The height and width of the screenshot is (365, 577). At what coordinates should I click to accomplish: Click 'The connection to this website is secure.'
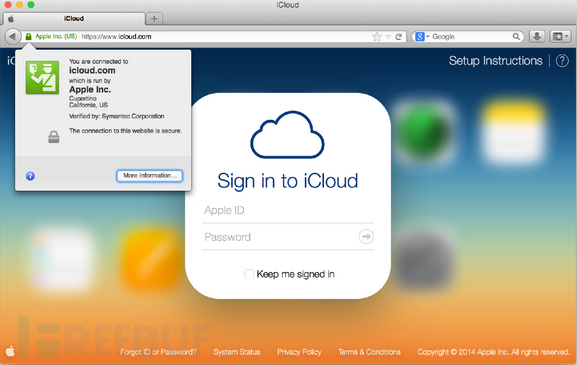[125, 131]
